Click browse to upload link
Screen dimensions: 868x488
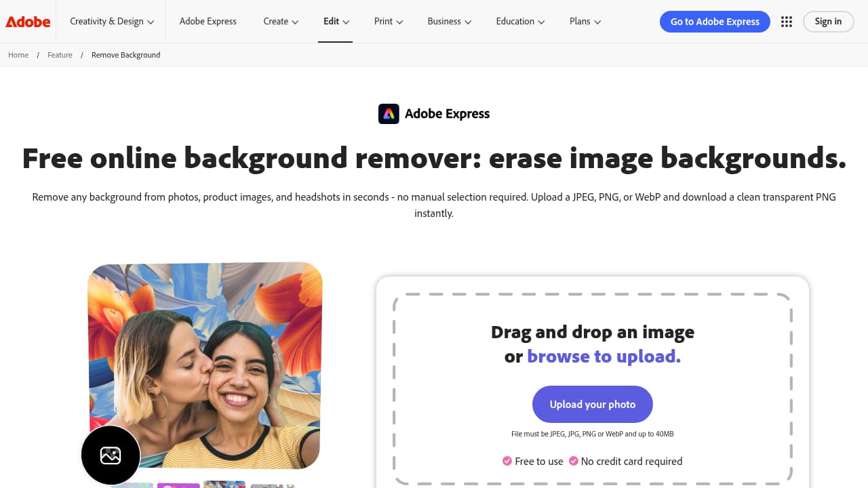(x=604, y=357)
